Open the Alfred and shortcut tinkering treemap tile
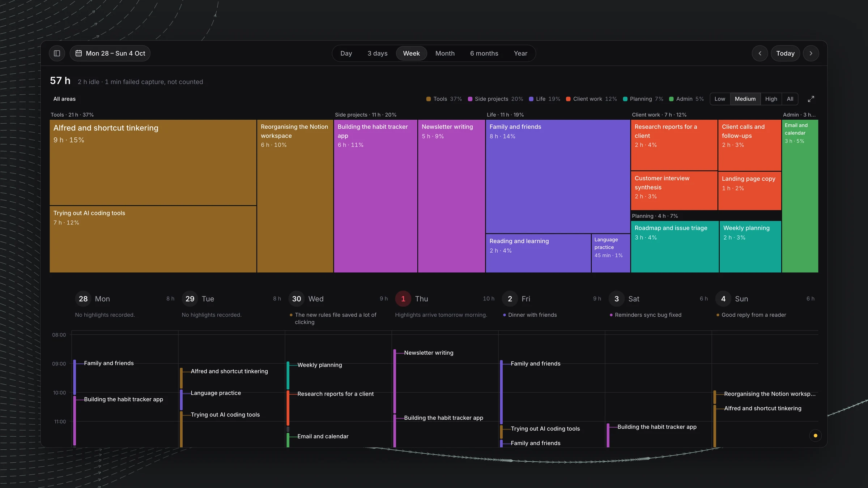Screen dimensions: 868x488 [153, 162]
